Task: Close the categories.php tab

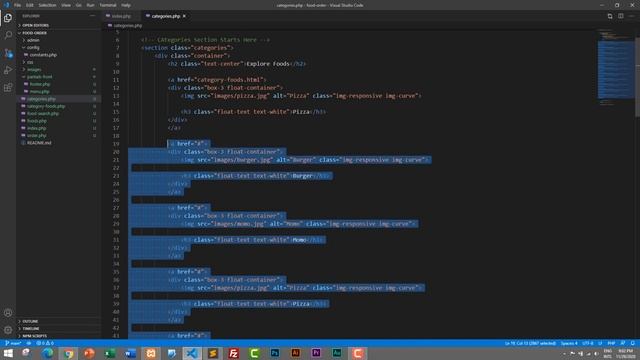Action: click(184, 16)
